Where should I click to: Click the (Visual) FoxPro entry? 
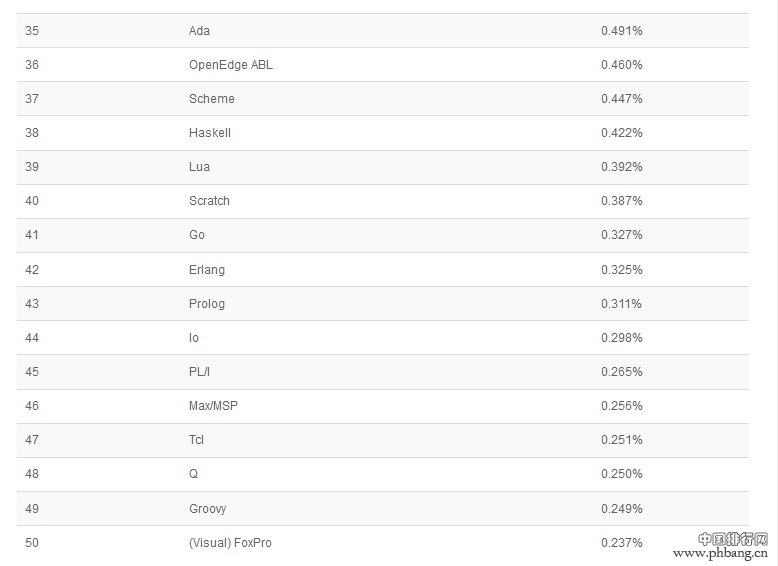[x=230, y=543]
